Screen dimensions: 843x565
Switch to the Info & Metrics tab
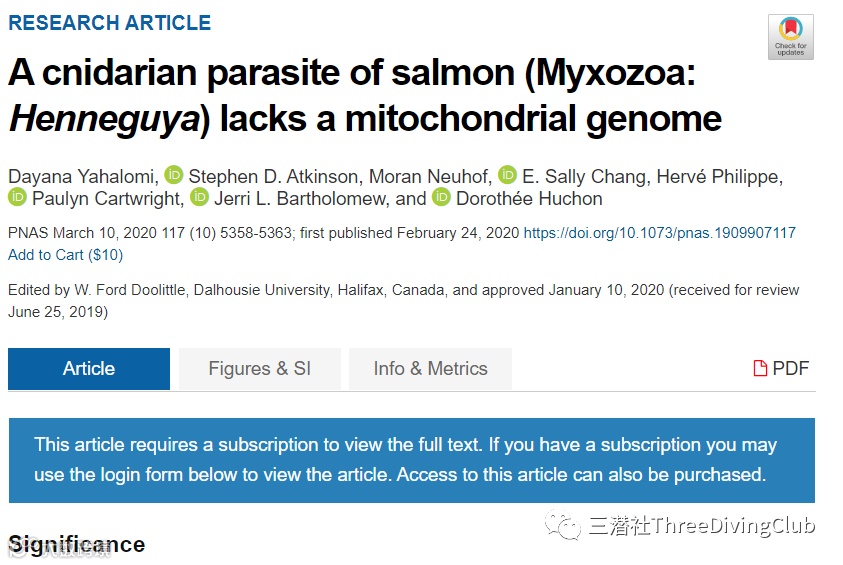(x=430, y=369)
